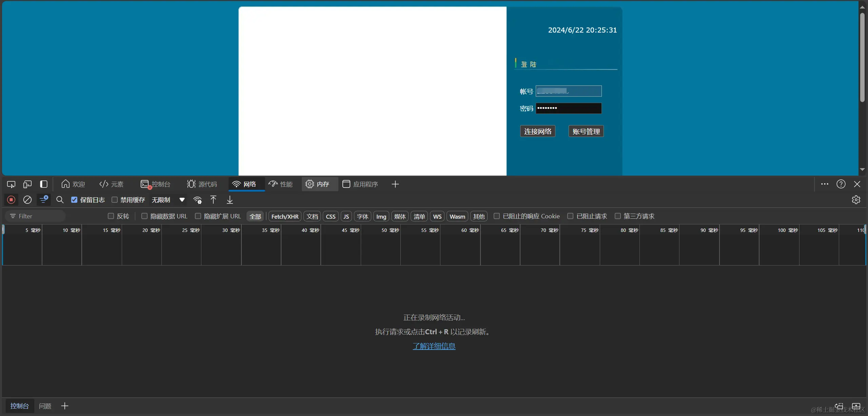Toggle device emulation icon

[x=27, y=184]
